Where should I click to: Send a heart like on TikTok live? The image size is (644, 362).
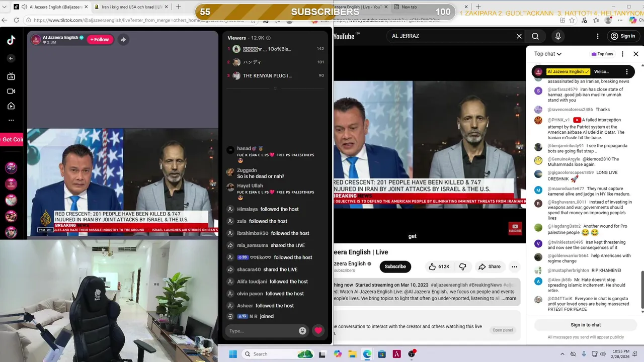tap(318, 331)
